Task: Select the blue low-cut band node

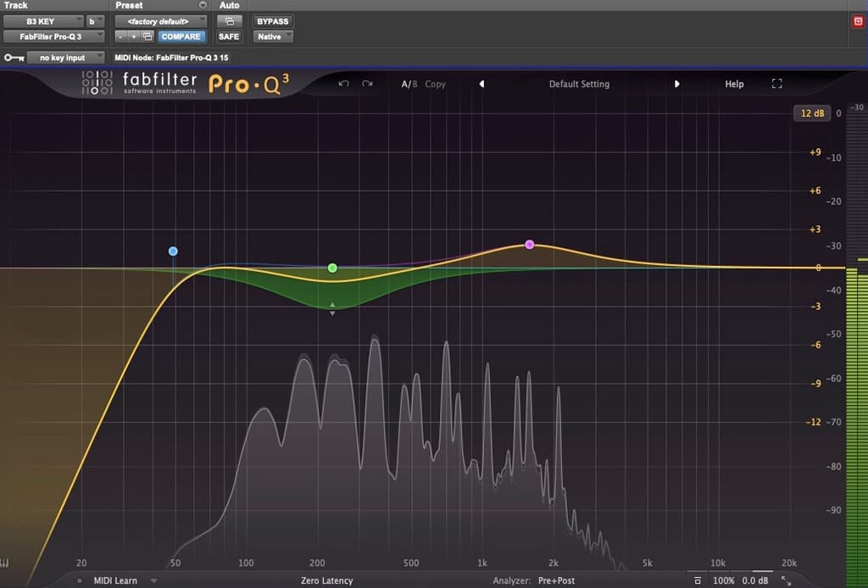Action: pyautogui.click(x=173, y=251)
